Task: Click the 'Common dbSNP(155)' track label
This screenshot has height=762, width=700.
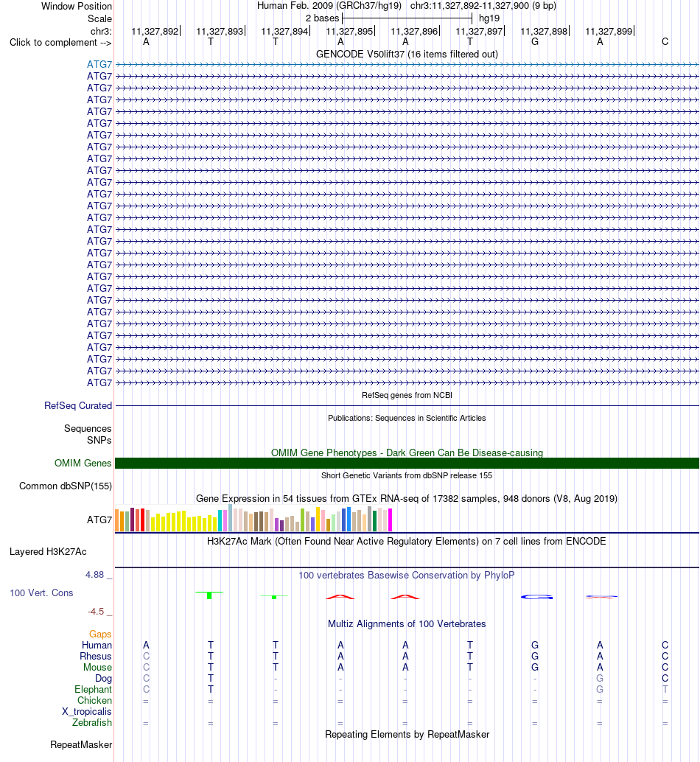Action: click(66, 486)
